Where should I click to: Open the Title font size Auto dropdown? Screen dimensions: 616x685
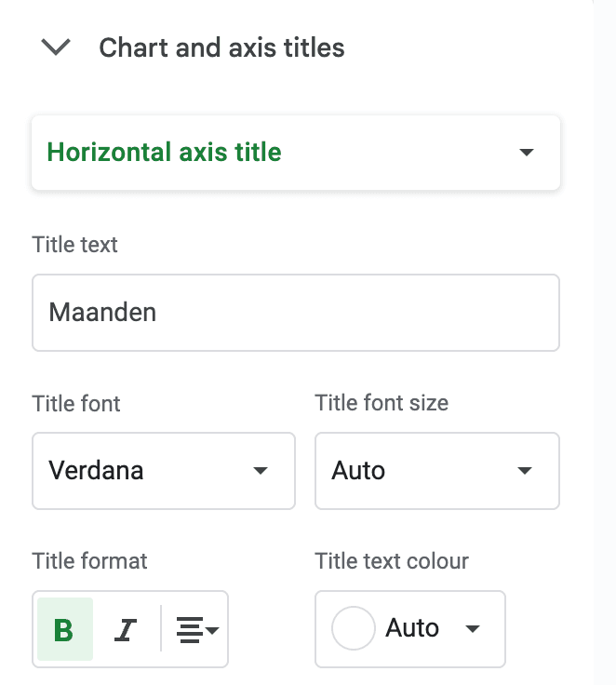[x=436, y=471]
